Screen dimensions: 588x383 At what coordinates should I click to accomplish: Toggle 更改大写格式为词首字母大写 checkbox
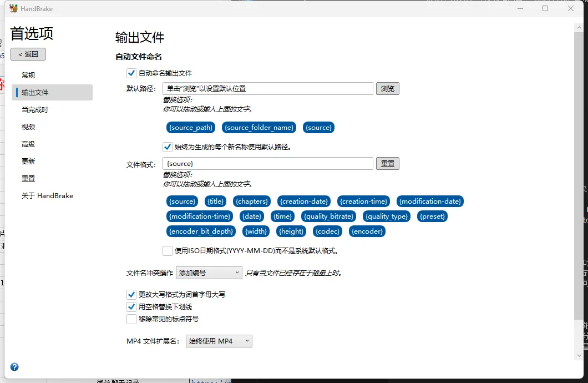[131, 295]
